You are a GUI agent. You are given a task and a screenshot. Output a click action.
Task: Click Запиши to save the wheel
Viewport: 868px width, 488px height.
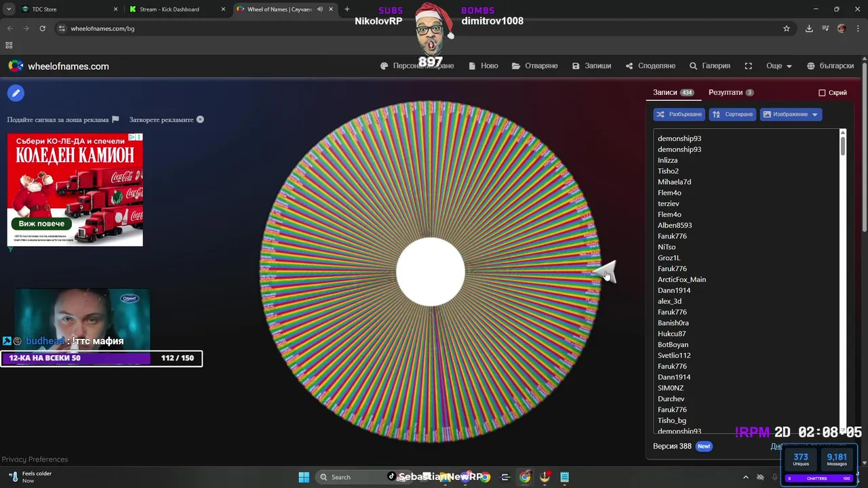(591, 66)
